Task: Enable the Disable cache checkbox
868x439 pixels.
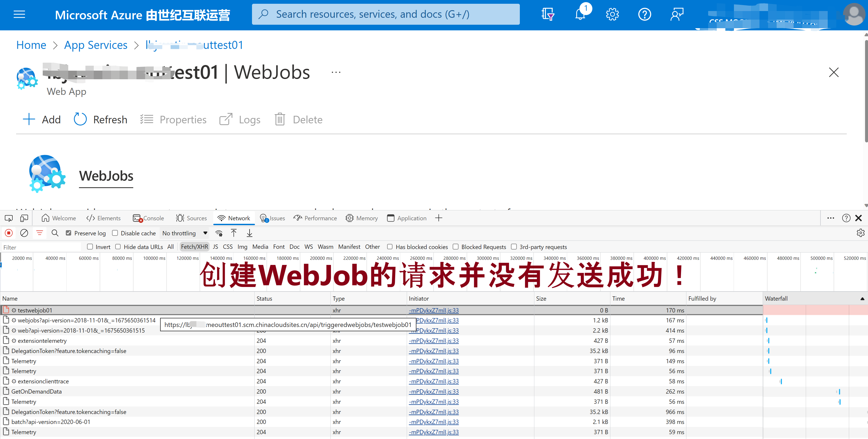Action: click(x=115, y=233)
